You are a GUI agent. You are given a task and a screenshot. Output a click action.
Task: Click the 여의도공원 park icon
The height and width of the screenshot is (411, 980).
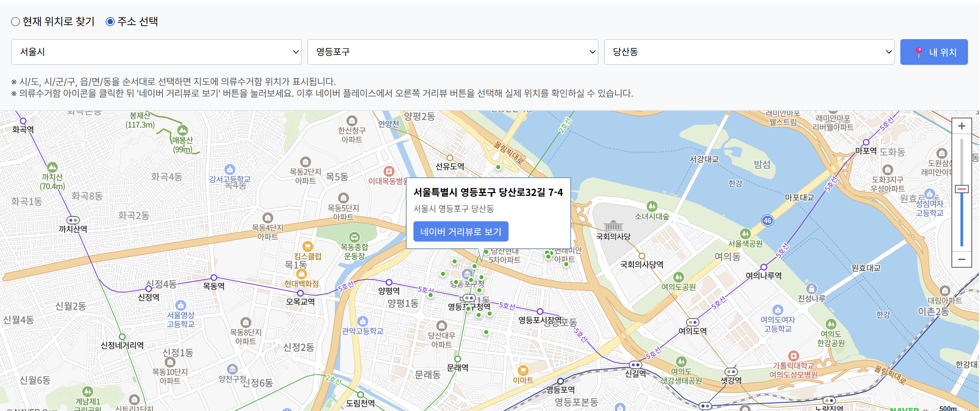[678, 277]
